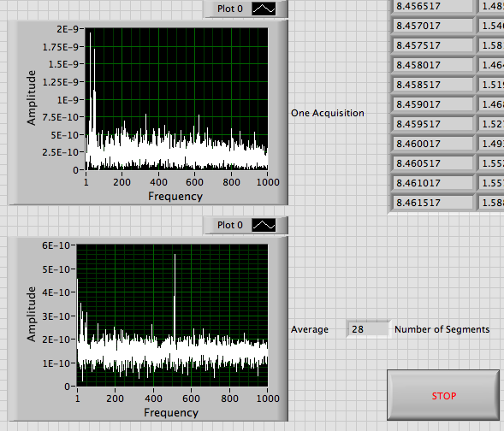Click the 1000 x-axis maximum on lower graph
The width and height of the screenshot is (504, 431).
[x=268, y=399]
